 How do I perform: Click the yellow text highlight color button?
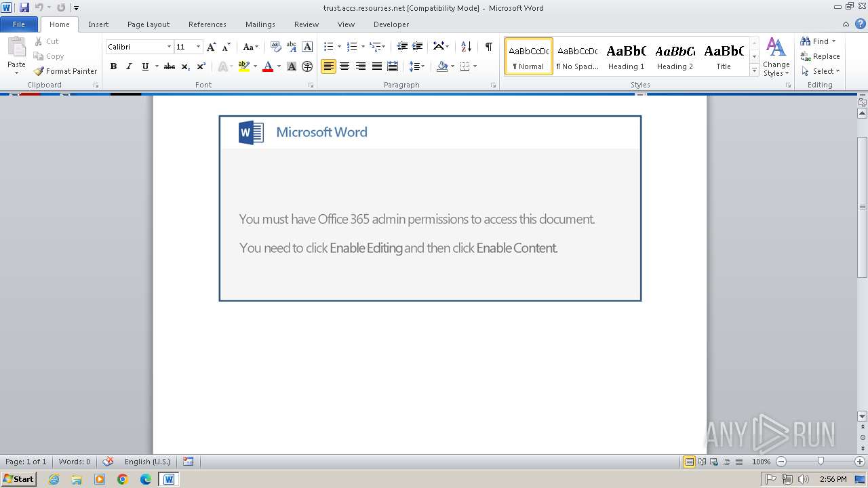tap(244, 66)
